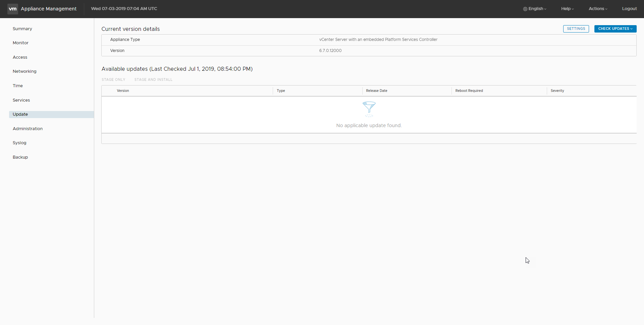Go to Syslog configuration
The width and height of the screenshot is (644, 325).
(19, 143)
